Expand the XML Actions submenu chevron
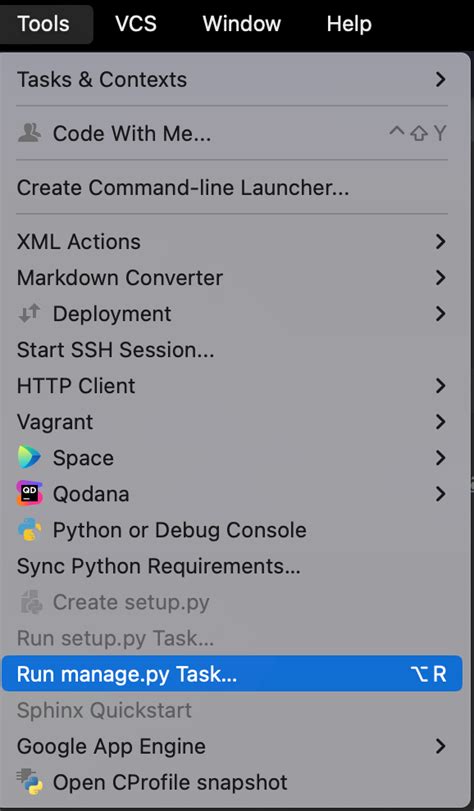Image resolution: width=474 pixels, height=811 pixels. 440,242
